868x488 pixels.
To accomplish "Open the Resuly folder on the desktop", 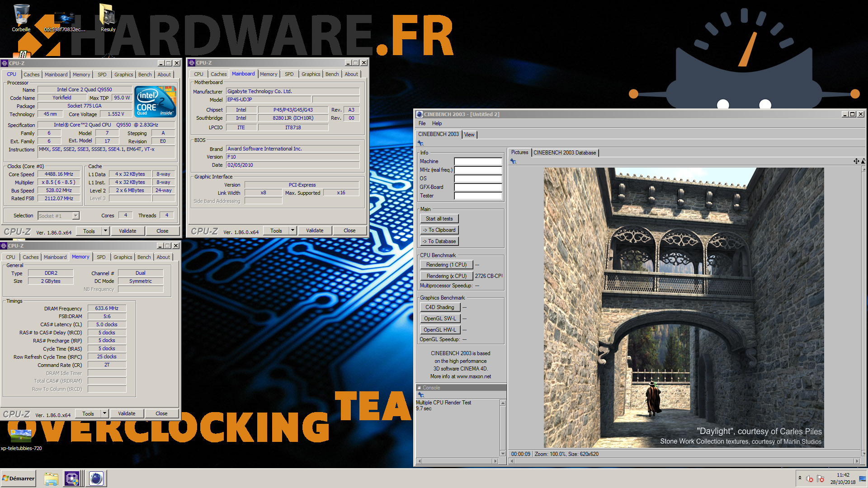I will pos(108,18).
